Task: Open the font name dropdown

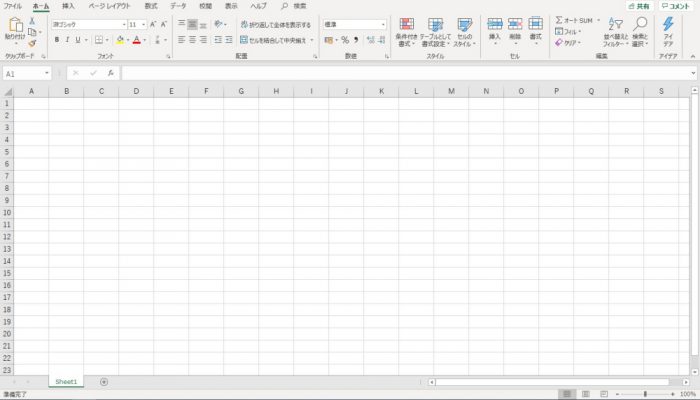Action: 124,25
